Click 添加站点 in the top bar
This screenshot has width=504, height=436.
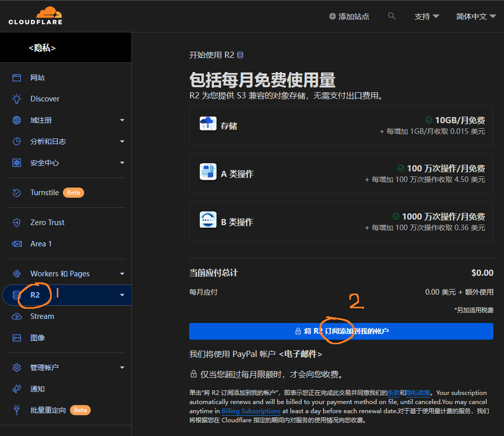[350, 16]
